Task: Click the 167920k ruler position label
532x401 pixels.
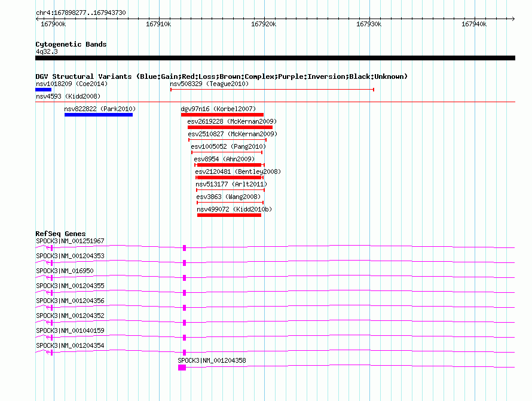Action: tap(264, 24)
